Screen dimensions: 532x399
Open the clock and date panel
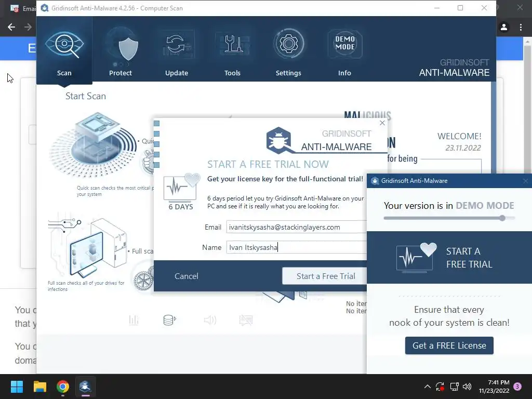[494, 387]
